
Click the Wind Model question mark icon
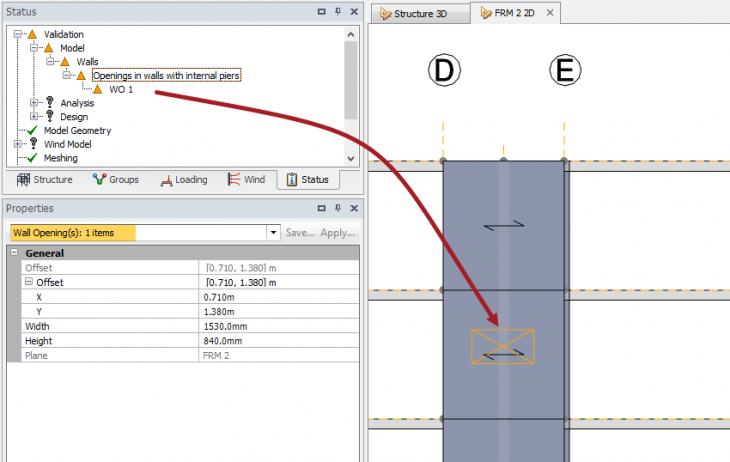coord(32,144)
